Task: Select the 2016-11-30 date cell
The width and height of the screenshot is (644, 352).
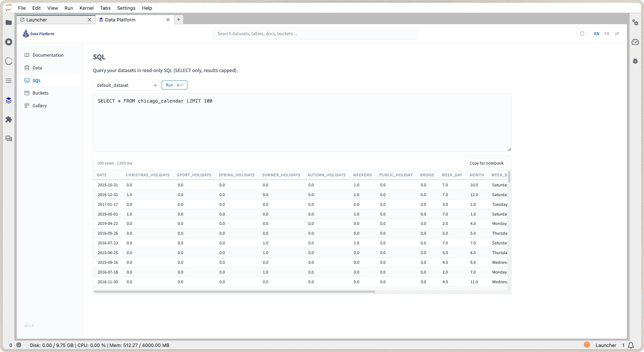Action: (x=108, y=282)
